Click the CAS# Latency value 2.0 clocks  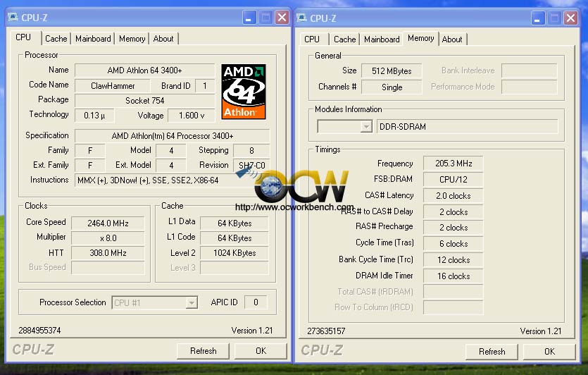coord(453,196)
